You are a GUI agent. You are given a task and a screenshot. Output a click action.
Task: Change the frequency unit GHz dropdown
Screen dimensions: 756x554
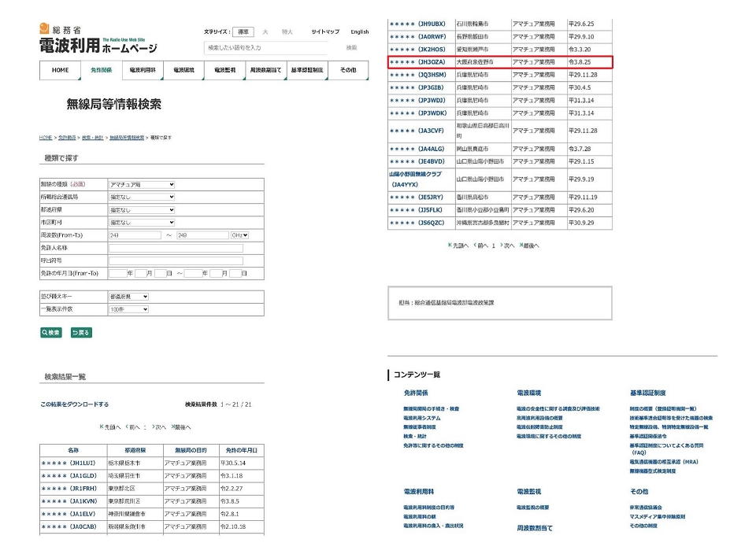pyautogui.click(x=239, y=235)
